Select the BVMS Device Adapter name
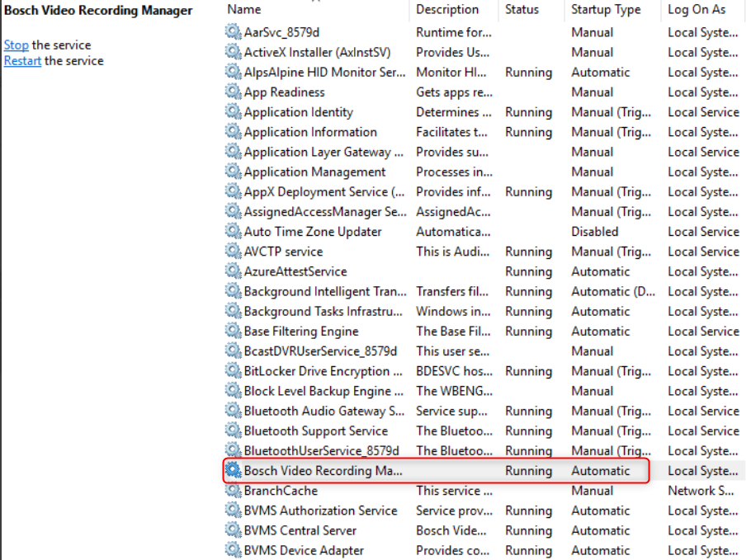 point(304,550)
